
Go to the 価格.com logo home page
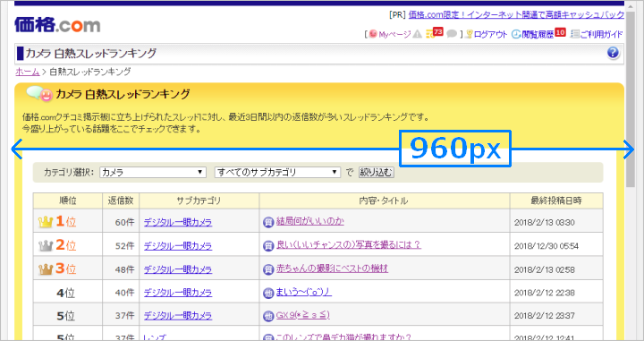click(57, 25)
